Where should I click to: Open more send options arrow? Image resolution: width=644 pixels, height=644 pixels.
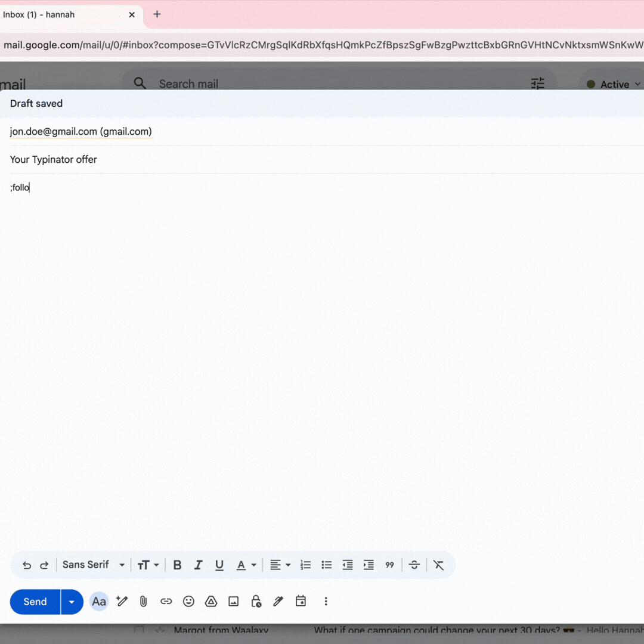[72, 602]
